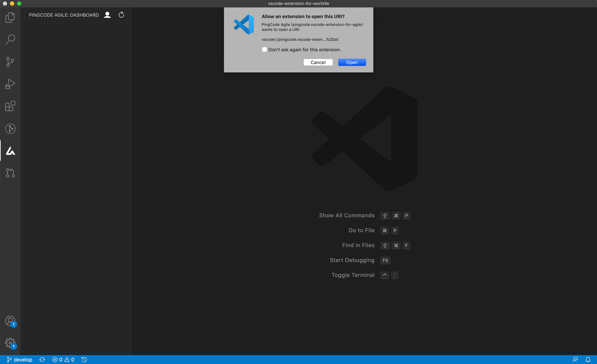Click the window title vscode-extension-for-worktile
The height and width of the screenshot is (364, 597).
coord(298,4)
